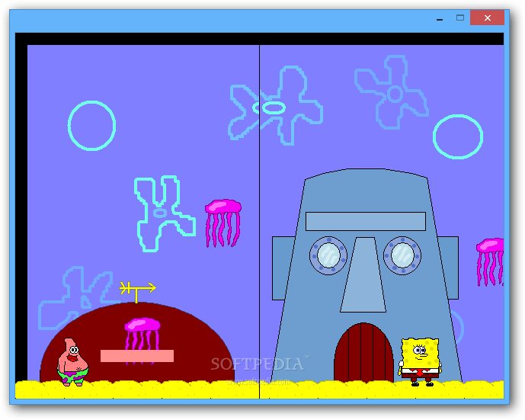Viewport: 525px width, 420px height.
Task: Click the left porthole window of the house
Action: 328,255
